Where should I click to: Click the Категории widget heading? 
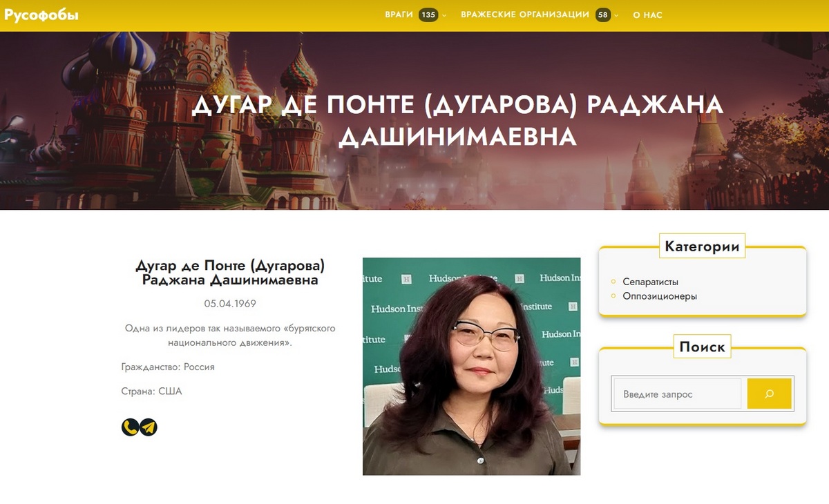[702, 246]
